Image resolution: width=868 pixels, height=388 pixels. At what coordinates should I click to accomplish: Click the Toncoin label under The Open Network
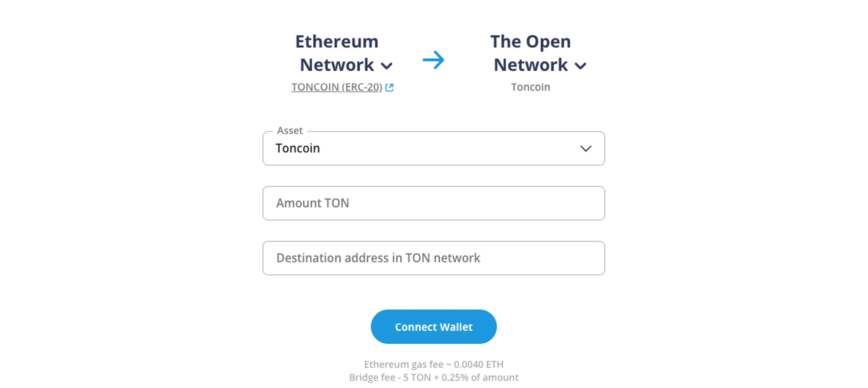[530, 87]
